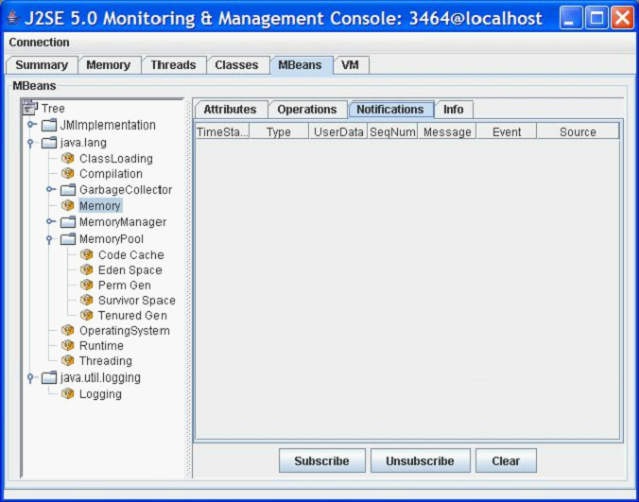639x502 pixels.
Task: Click the GarbageCollector folder icon
Action: [68, 189]
